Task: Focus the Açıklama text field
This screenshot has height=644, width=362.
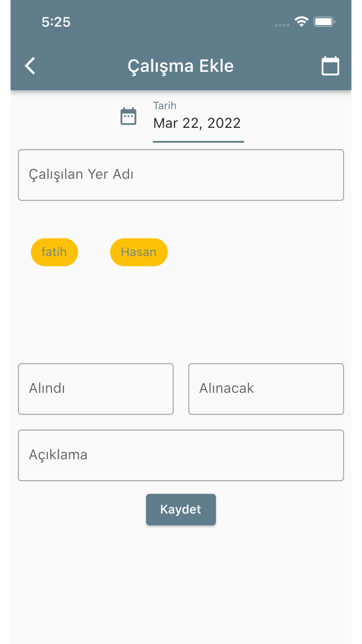Action: [181, 455]
